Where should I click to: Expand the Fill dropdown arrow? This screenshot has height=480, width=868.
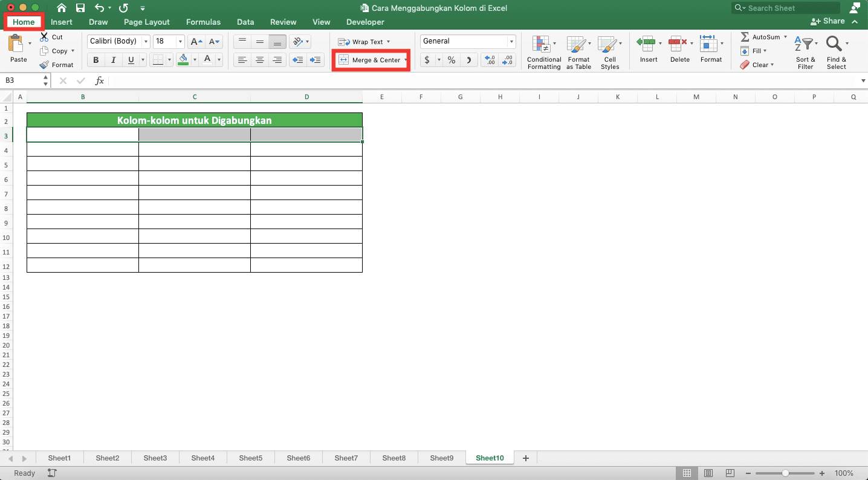coord(765,51)
